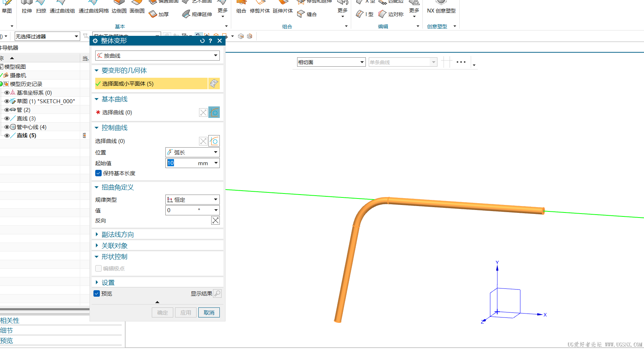
Task: Toggle the 预览 preview checkbox
Action: pyautogui.click(x=97, y=293)
